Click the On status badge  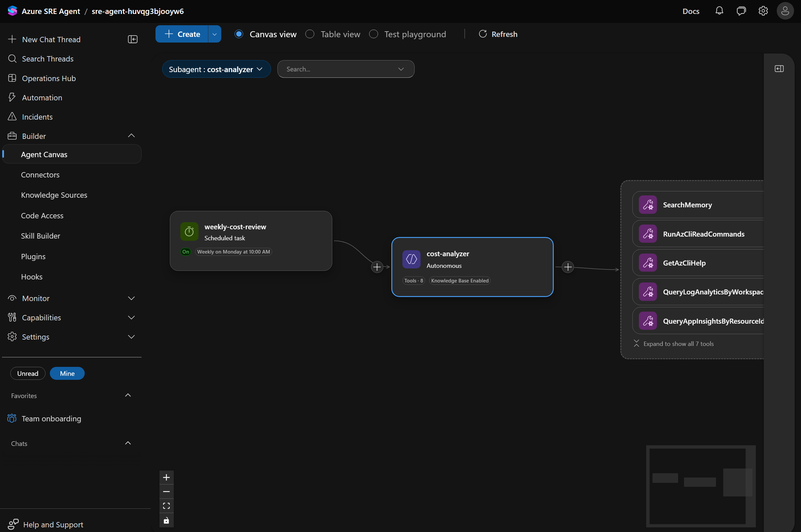tap(185, 252)
